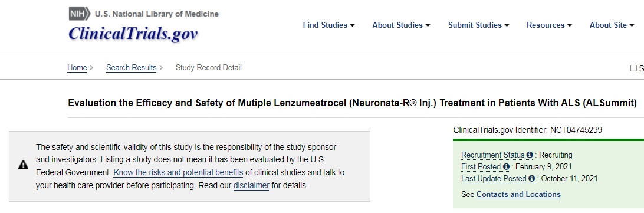Click the First Posted info icon
This screenshot has height=213, width=644.
pos(507,166)
